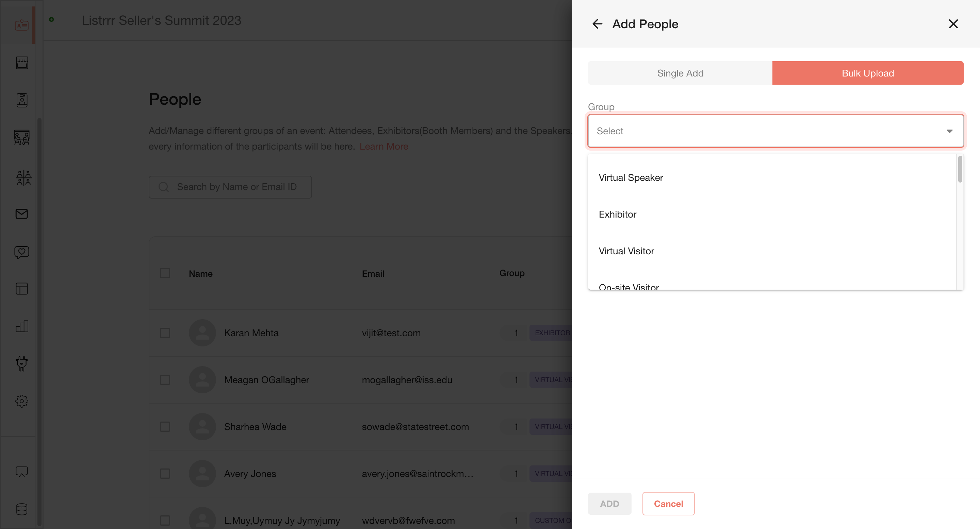Click the CUSTOM tag in the Jymyjumy row

coord(551,520)
